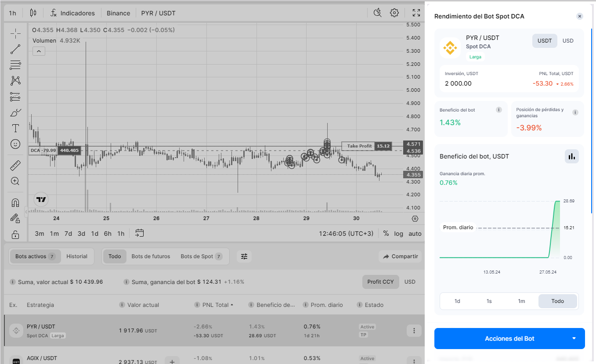Select the Todo bots filter tab
This screenshot has height=364, width=596.
tap(115, 256)
